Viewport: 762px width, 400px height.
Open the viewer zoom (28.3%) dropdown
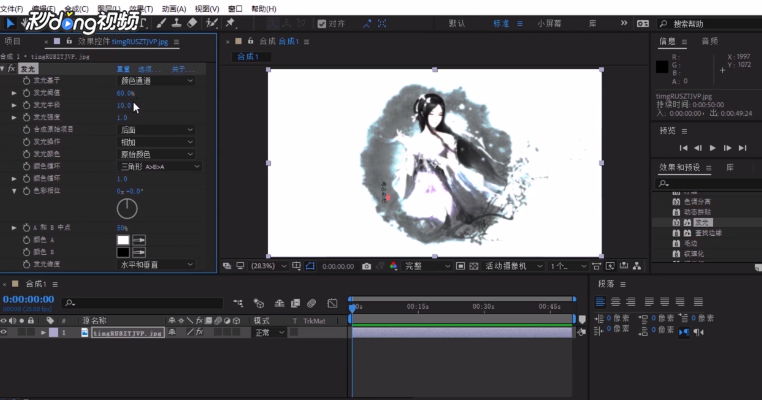268,266
